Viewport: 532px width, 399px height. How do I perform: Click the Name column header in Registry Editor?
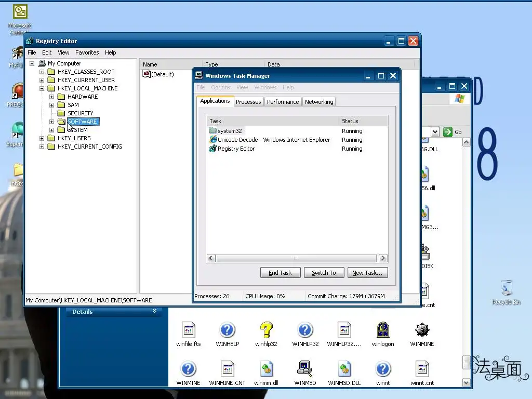[x=171, y=64]
